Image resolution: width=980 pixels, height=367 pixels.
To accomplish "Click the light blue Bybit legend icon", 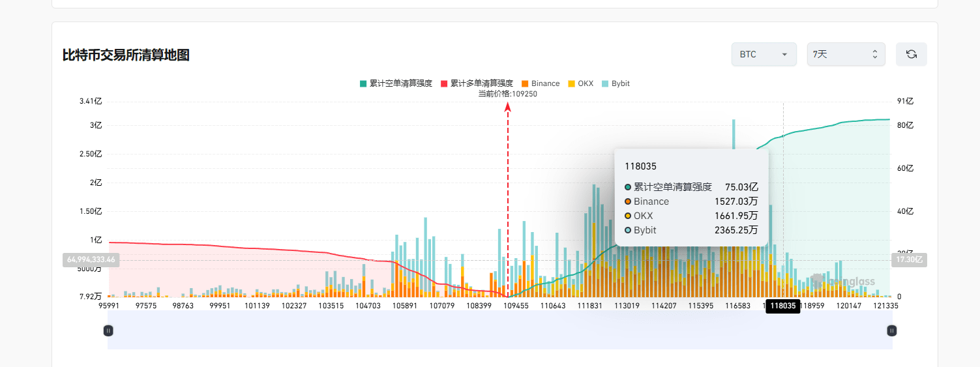I will pyautogui.click(x=606, y=83).
